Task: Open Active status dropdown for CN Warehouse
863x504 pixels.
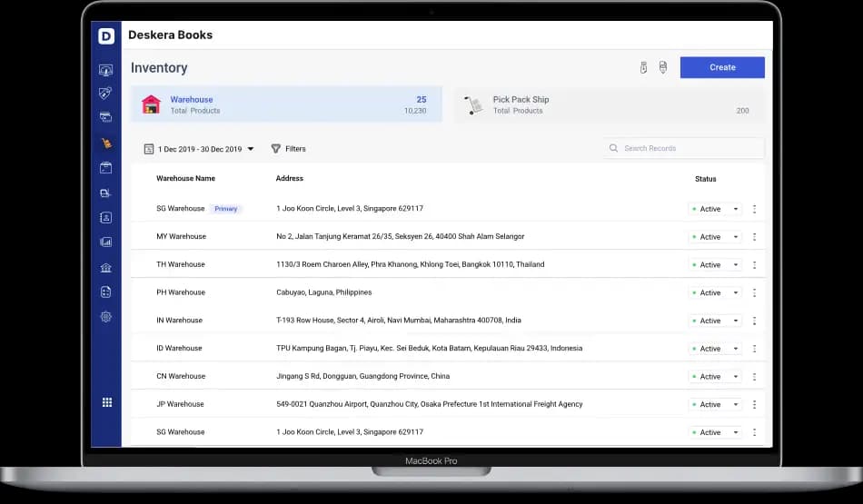Action: tap(715, 376)
